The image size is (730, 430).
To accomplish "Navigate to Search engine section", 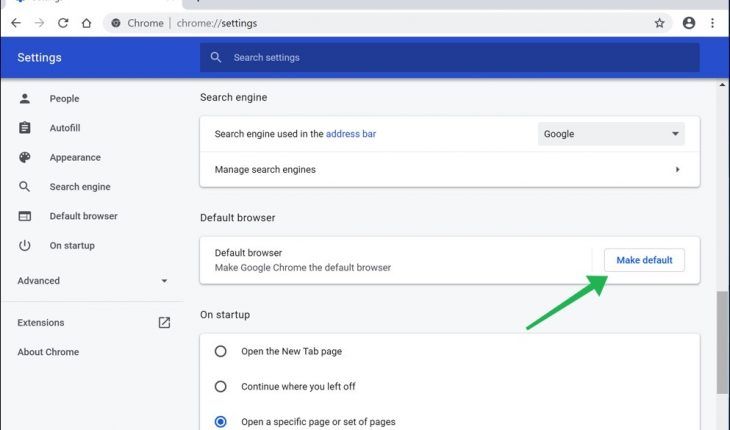I will [80, 187].
